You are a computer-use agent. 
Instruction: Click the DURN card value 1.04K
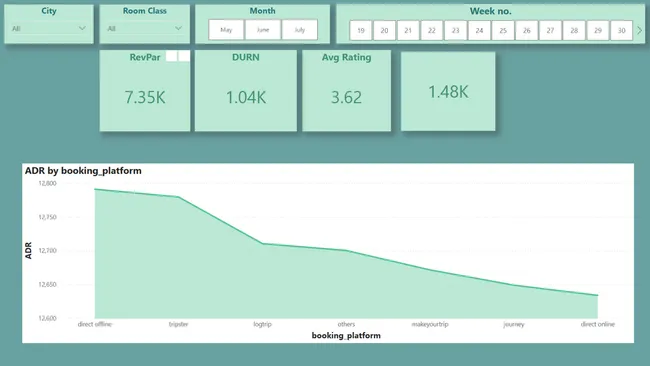[246, 97]
